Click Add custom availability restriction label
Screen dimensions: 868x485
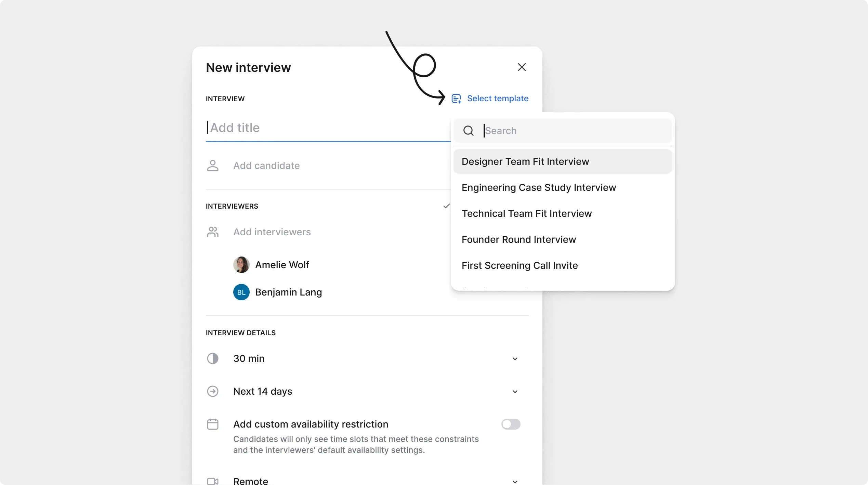(311, 424)
